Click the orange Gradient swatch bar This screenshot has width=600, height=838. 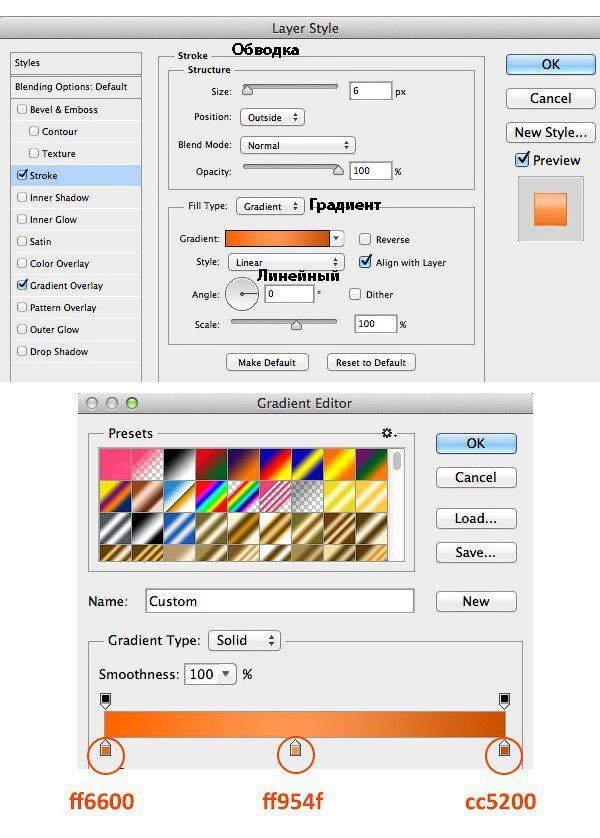tap(277, 238)
